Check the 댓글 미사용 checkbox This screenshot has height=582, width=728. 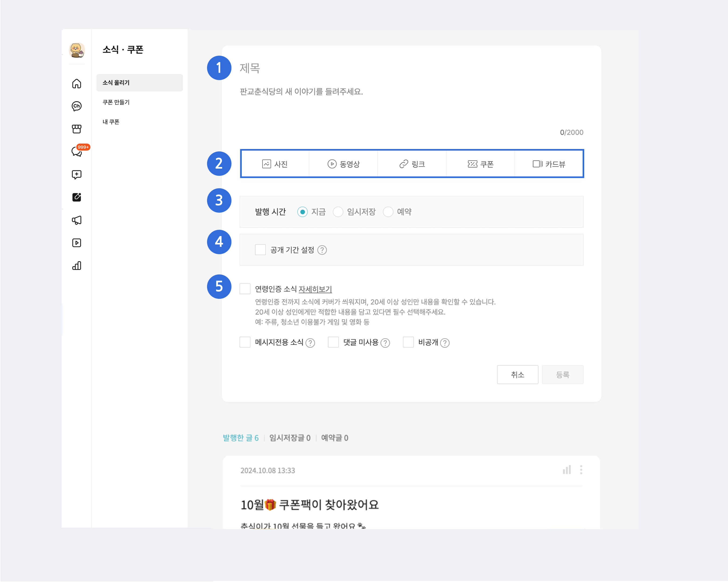[x=333, y=342]
